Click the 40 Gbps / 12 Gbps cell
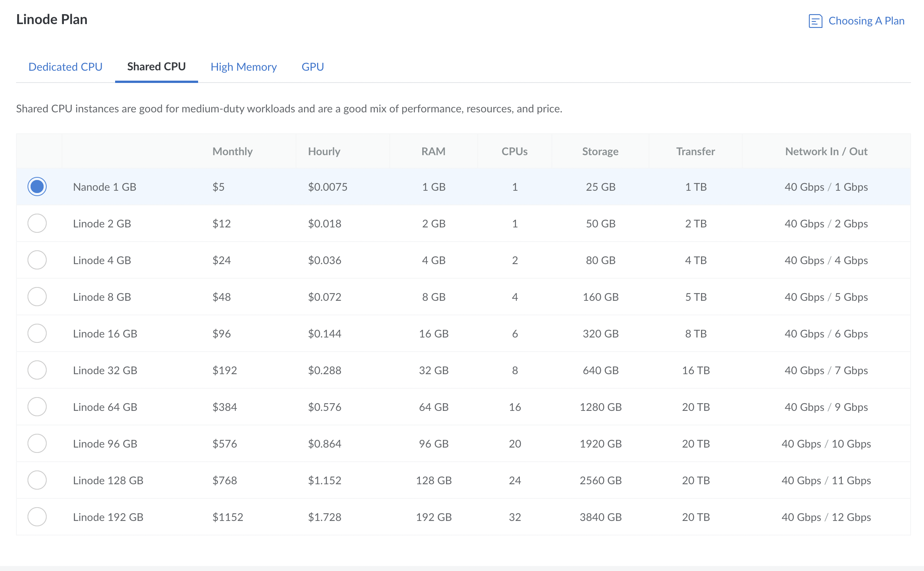924x571 pixels. coord(826,517)
